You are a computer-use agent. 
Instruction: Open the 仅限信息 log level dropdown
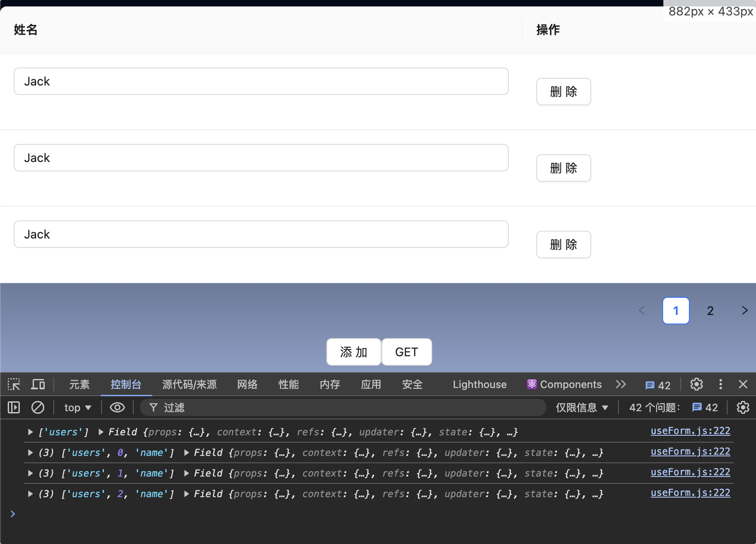pyautogui.click(x=581, y=407)
